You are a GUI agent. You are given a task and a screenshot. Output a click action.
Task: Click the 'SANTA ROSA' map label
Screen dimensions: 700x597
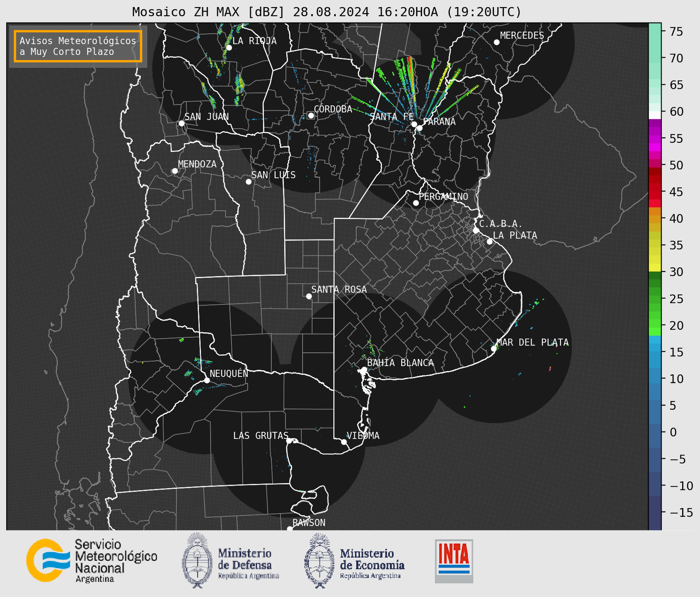click(339, 289)
